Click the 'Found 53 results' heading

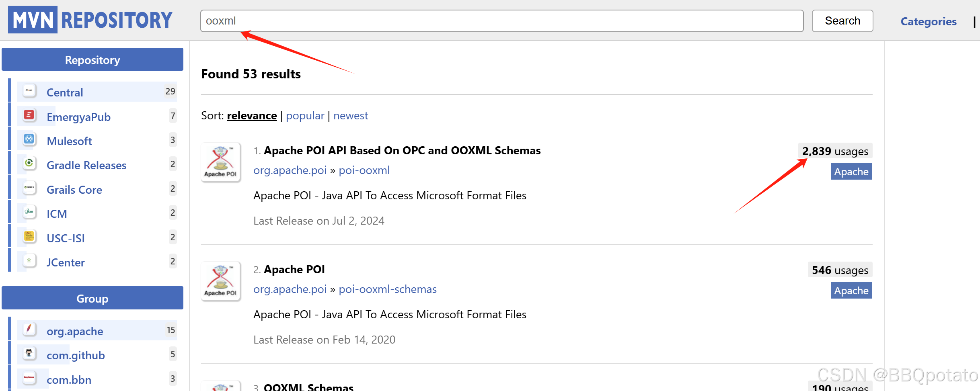(x=251, y=74)
